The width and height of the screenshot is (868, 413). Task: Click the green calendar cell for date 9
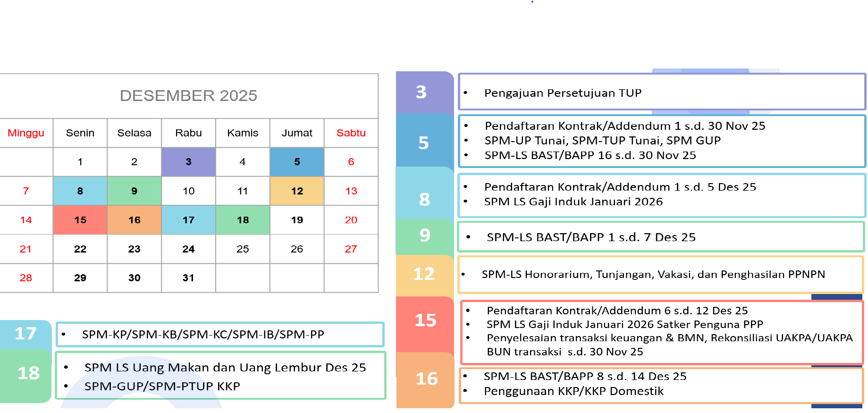(135, 191)
